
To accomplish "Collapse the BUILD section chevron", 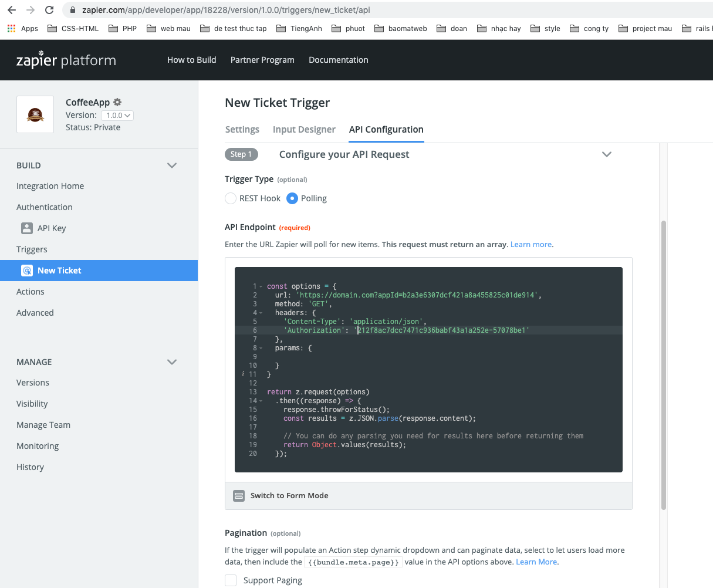I will (x=172, y=165).
